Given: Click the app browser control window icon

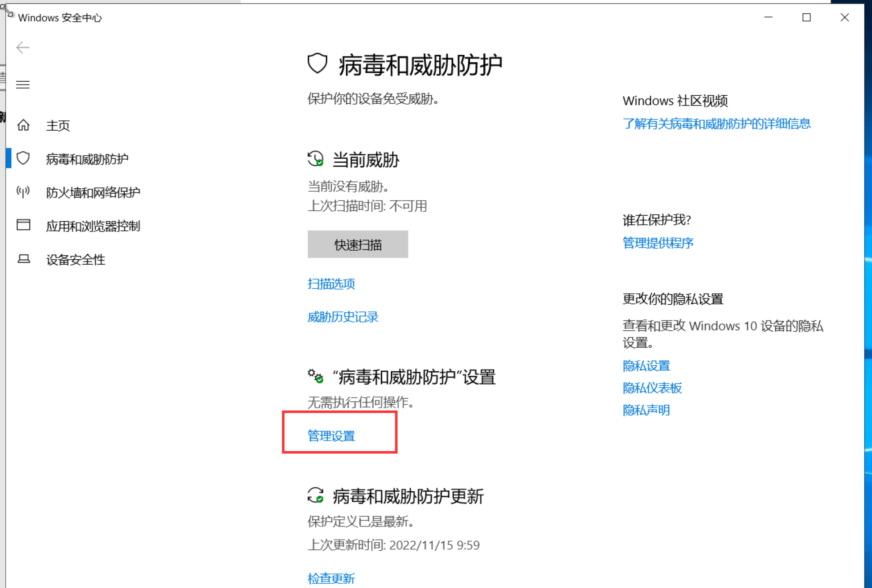Looking at the screenshot, I should point(23,225).
